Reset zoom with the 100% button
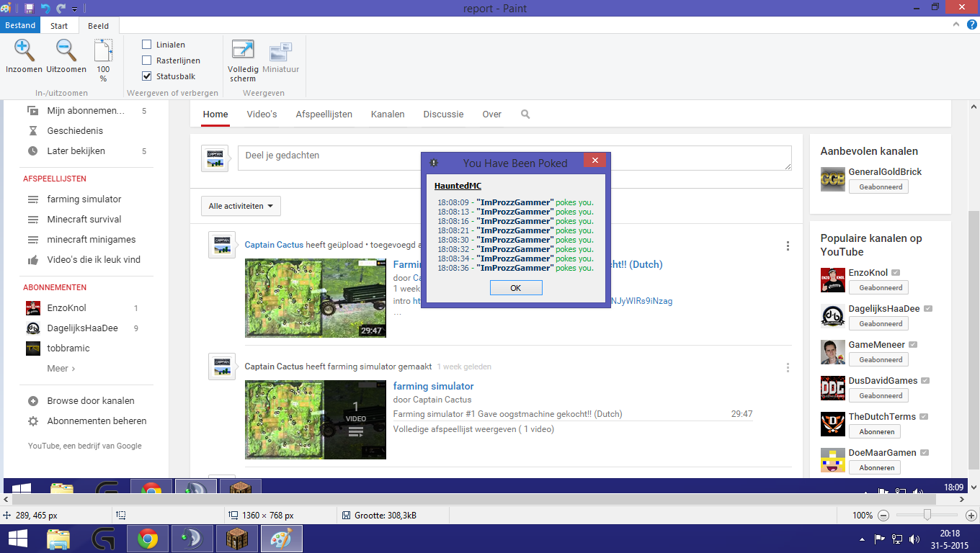This screenshot has width=980, height=553. [103, 61]
